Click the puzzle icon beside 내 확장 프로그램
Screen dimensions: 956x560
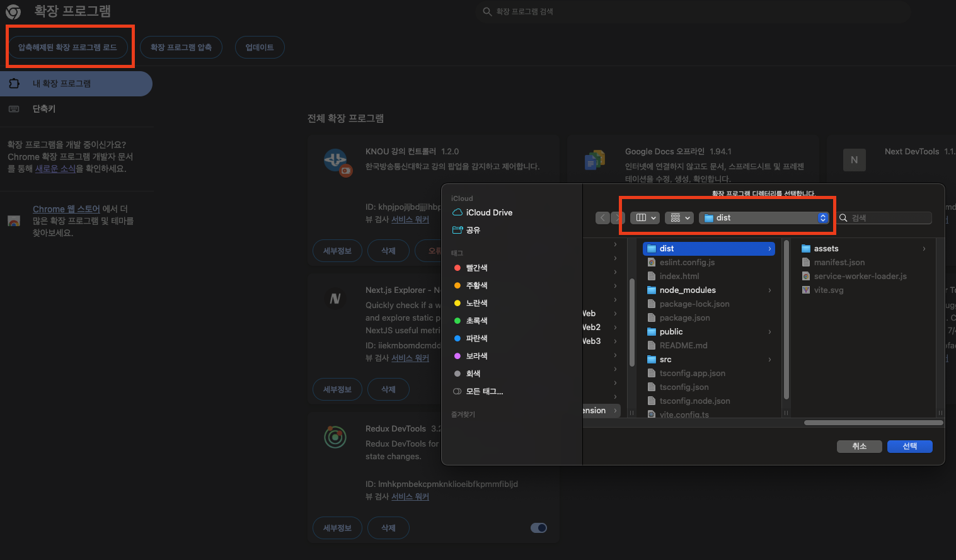point(14,83)
